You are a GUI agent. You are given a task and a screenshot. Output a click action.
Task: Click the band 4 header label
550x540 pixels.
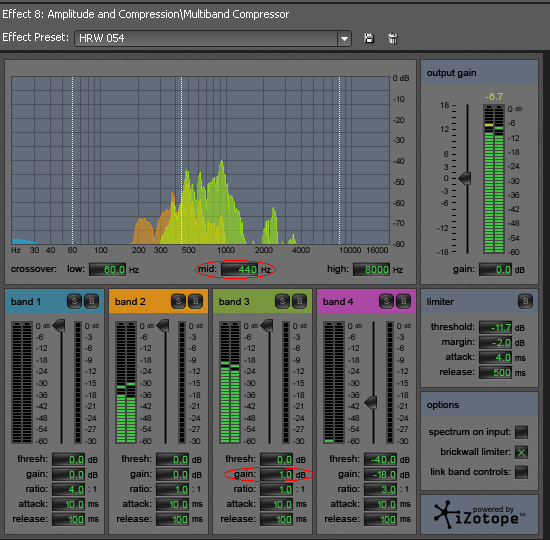click(338, 302)
